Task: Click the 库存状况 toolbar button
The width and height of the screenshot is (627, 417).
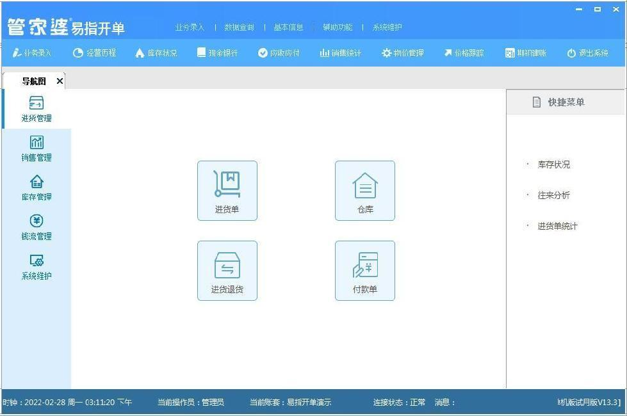Action: (x=155, y=53)
